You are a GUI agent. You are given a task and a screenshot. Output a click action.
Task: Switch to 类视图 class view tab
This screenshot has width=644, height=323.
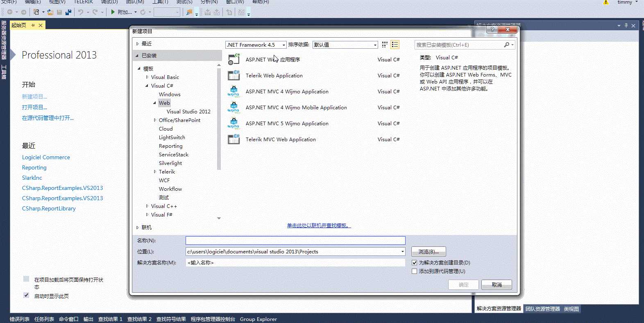click(x=571, y=309)
